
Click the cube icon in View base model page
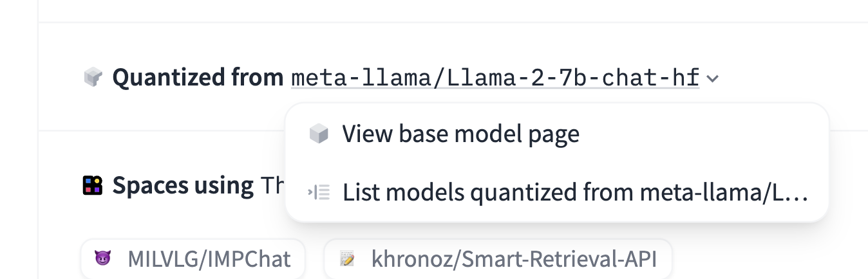[319, 134]
